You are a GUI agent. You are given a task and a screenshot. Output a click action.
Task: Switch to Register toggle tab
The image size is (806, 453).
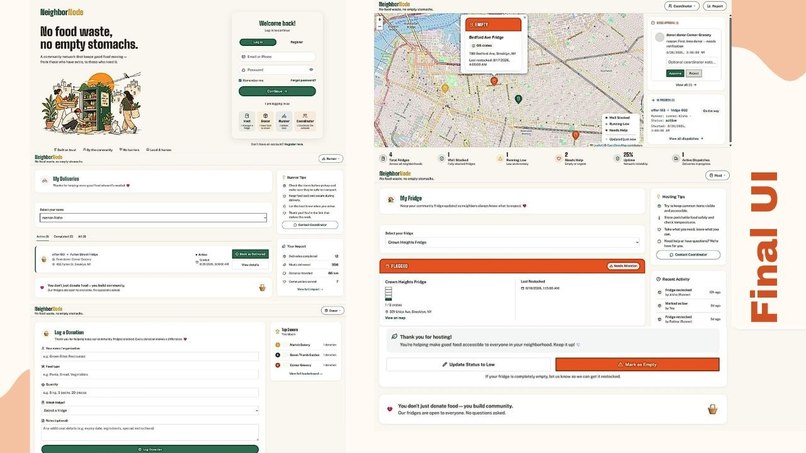click(x=297, y=42)
